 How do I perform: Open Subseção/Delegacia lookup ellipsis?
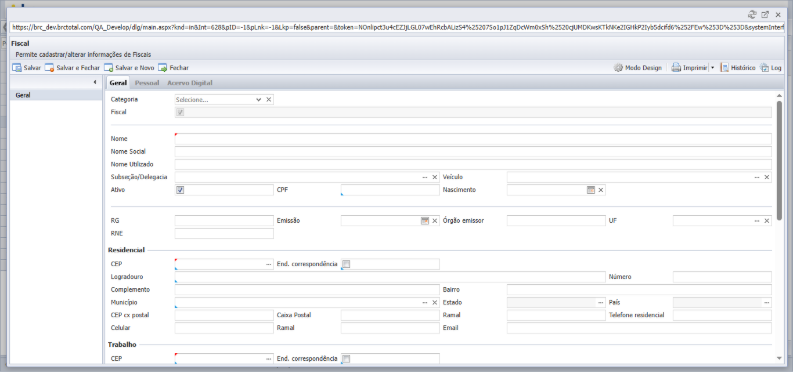pyautogui.click(x=425, y=177)
